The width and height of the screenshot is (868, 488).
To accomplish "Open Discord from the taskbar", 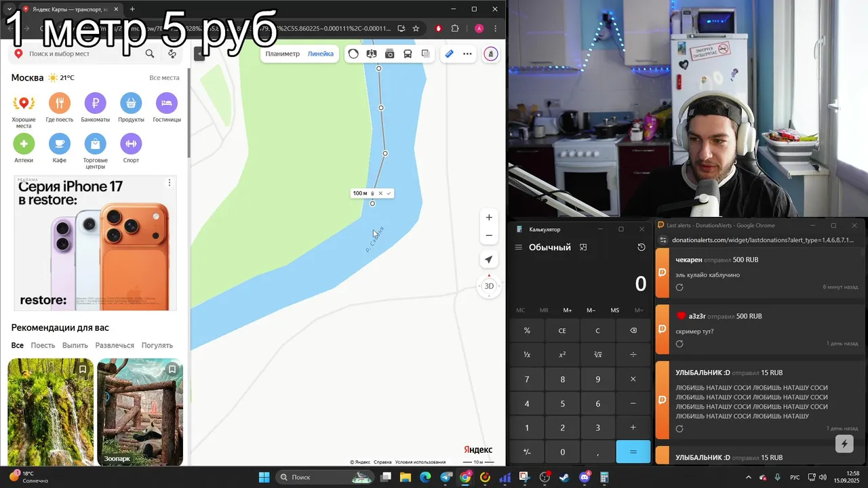I will [584, 477].
